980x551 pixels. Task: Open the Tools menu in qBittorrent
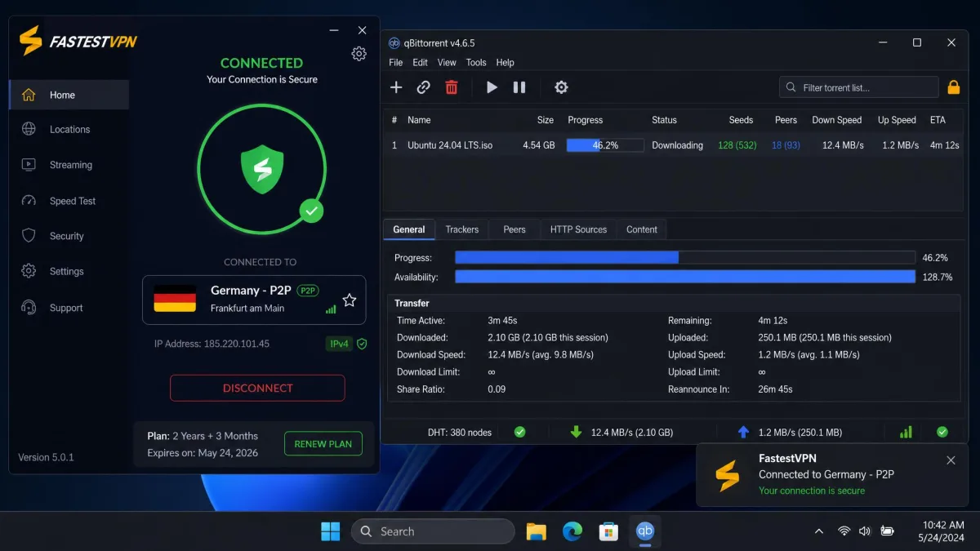tap(476, 62)
